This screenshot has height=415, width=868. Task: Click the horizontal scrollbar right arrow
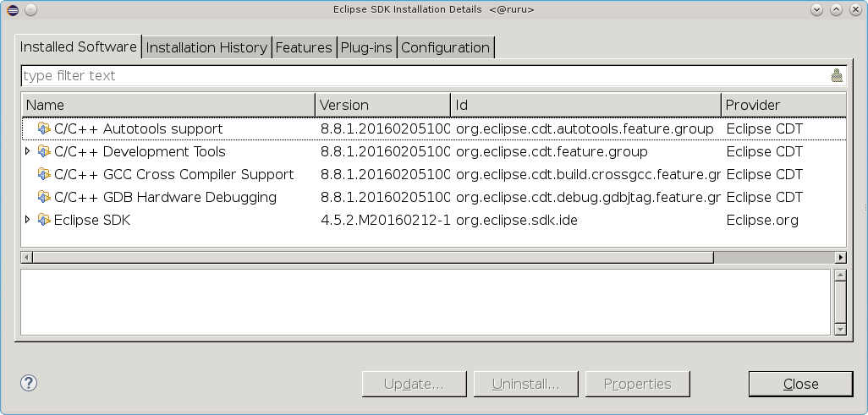point(840,257)
